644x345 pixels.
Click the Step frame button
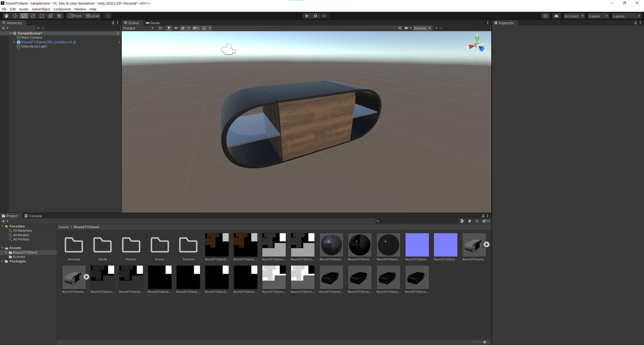[x=324, y=16]
